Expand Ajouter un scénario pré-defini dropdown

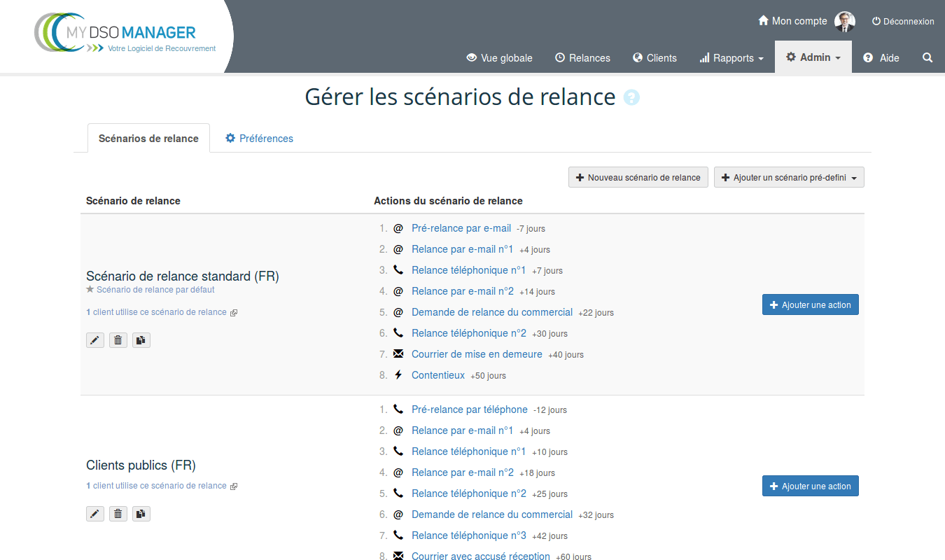tap(789, 178)
